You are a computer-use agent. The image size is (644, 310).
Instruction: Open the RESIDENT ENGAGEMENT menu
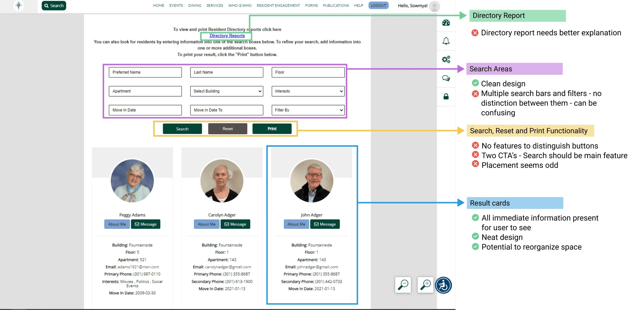tap(278, 6)
